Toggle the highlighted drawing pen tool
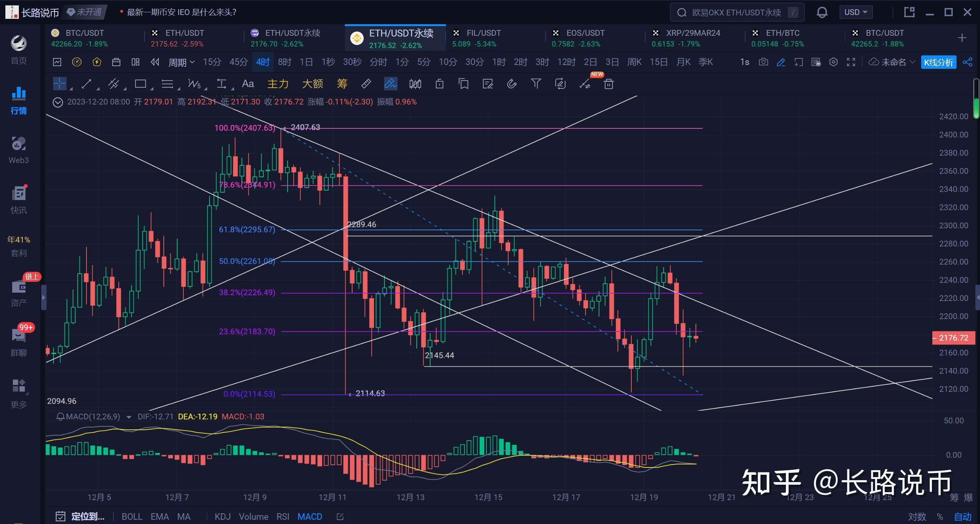 [390, 83]
